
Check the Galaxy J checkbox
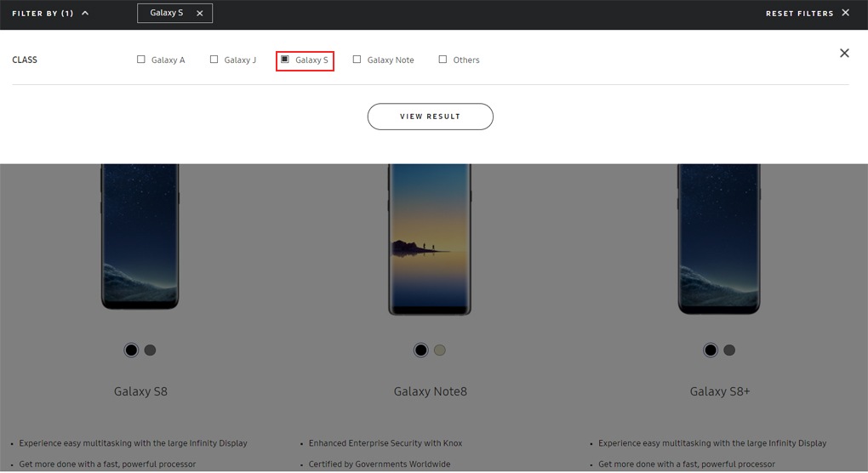tap(214, 60)
